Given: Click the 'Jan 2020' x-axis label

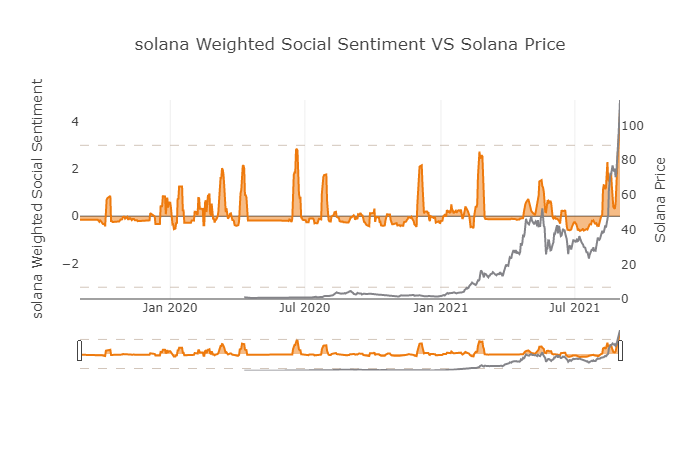Looking at the screenshot, I should point(170,308).
